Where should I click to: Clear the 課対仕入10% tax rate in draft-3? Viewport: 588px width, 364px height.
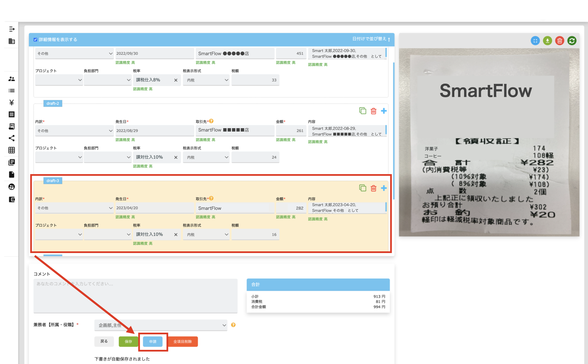point(176,235)
